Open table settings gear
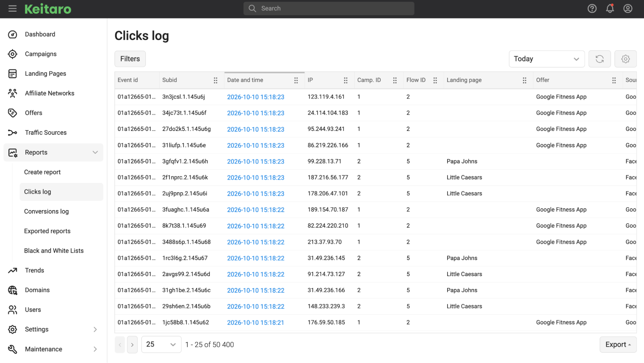 coord(625,59)
